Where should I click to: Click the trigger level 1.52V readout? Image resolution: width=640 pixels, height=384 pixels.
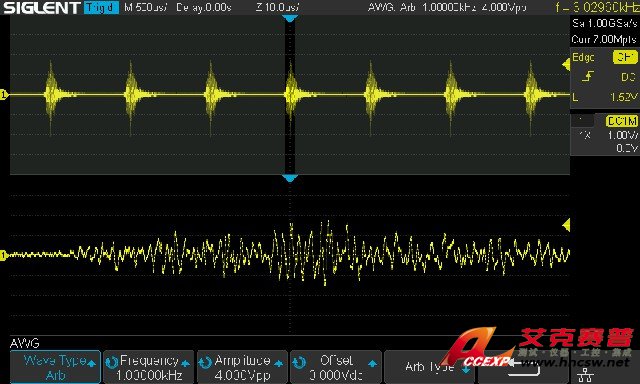(x=623, y=97)
